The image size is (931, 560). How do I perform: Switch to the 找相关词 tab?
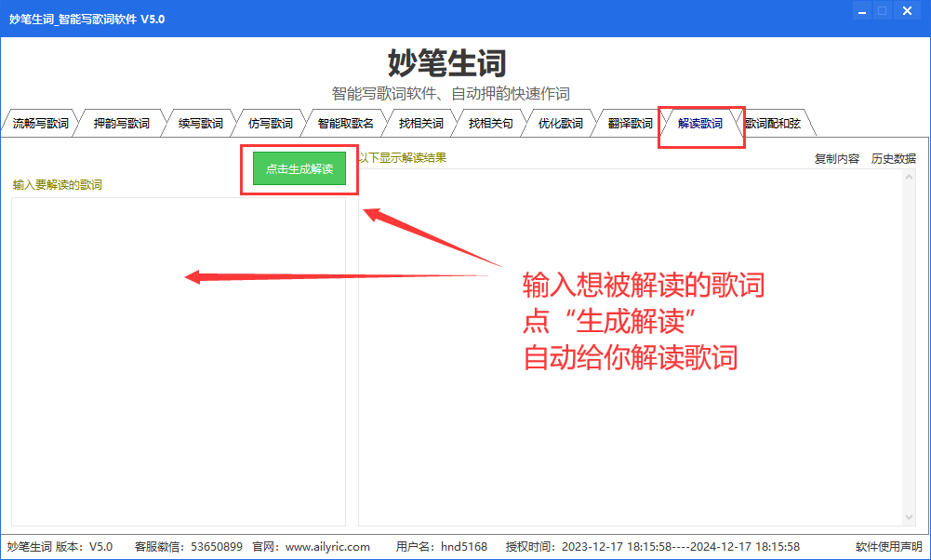pyautogui.click(x=421, y=124)
